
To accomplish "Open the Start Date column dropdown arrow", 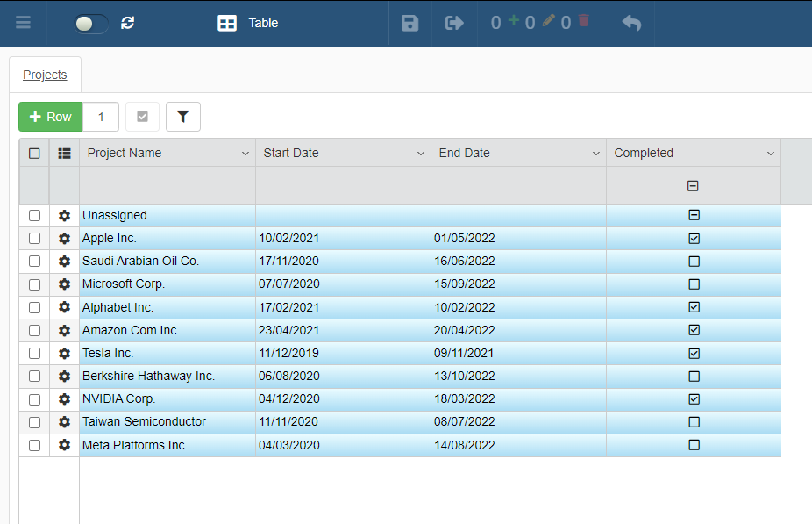I will [x=420, y=154].
